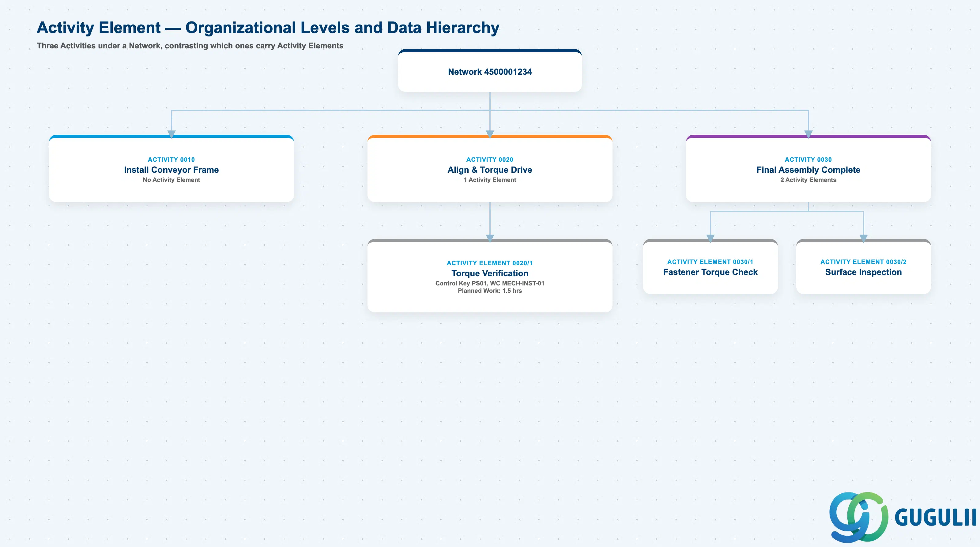Screen dimensions: 980x547
Task: Click the 'Activity Element — Organizational Levels' heading
Action: (x=268, y=27)
